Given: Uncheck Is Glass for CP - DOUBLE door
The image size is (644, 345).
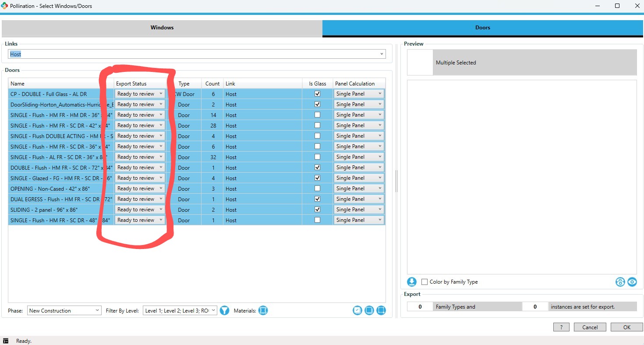Looking at the screenshot, I should 318,94.
